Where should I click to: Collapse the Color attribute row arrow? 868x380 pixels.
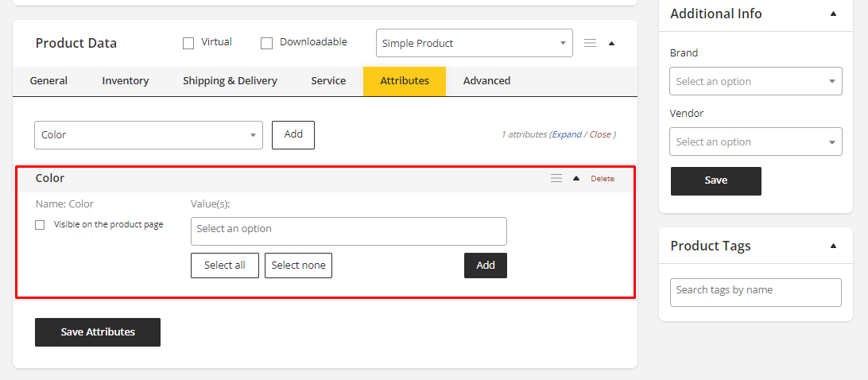(x=576, y=178)
